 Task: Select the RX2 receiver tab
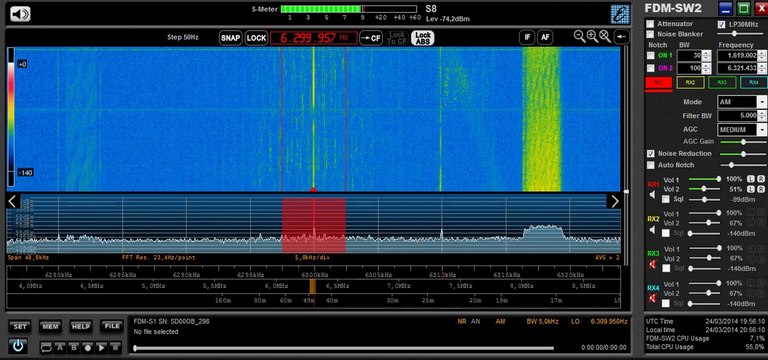tap(690, 83)
